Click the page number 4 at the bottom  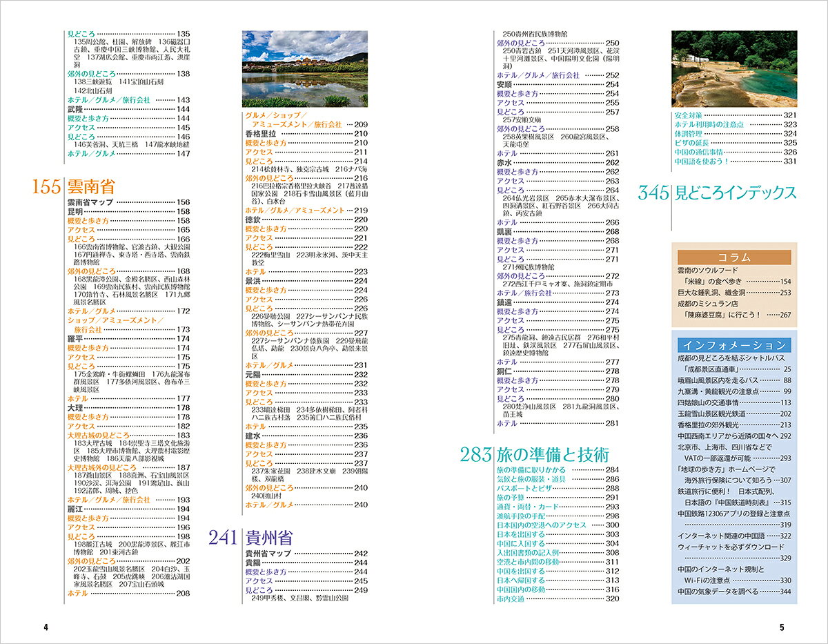tap(46, 627)
